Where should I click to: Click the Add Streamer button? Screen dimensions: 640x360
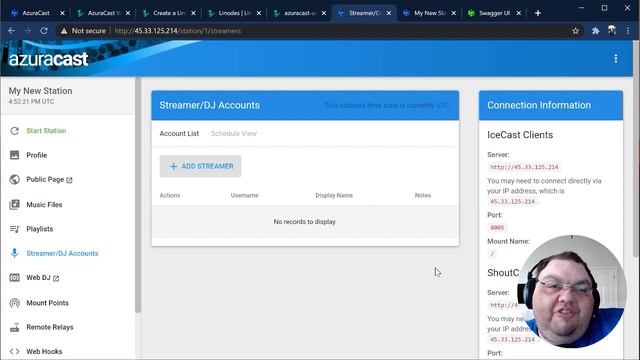pos(200,166)
